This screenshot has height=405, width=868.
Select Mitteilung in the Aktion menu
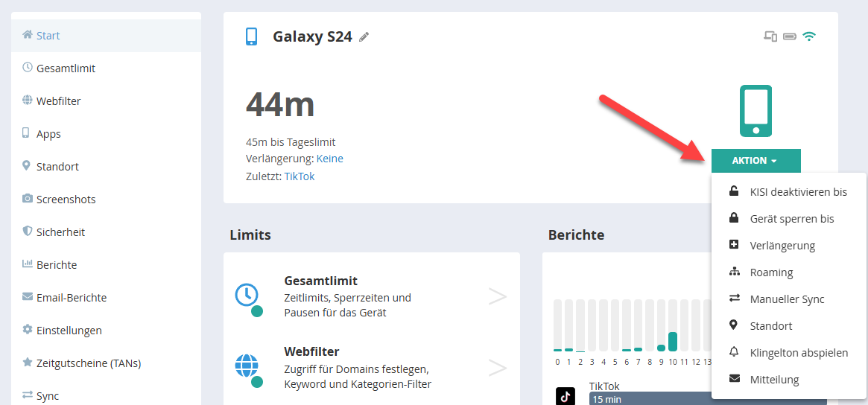pos(789,380)
